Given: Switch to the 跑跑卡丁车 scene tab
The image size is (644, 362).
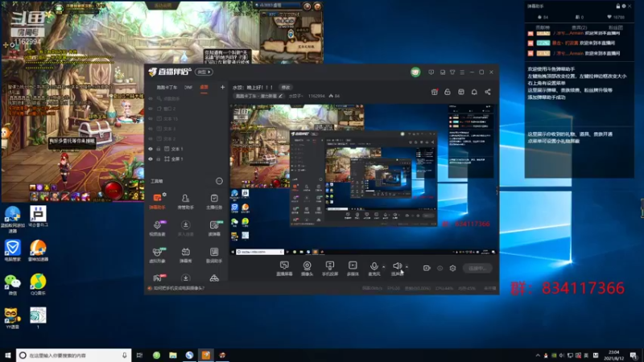Looking at the screenshot, I should [x=167, y=88].
